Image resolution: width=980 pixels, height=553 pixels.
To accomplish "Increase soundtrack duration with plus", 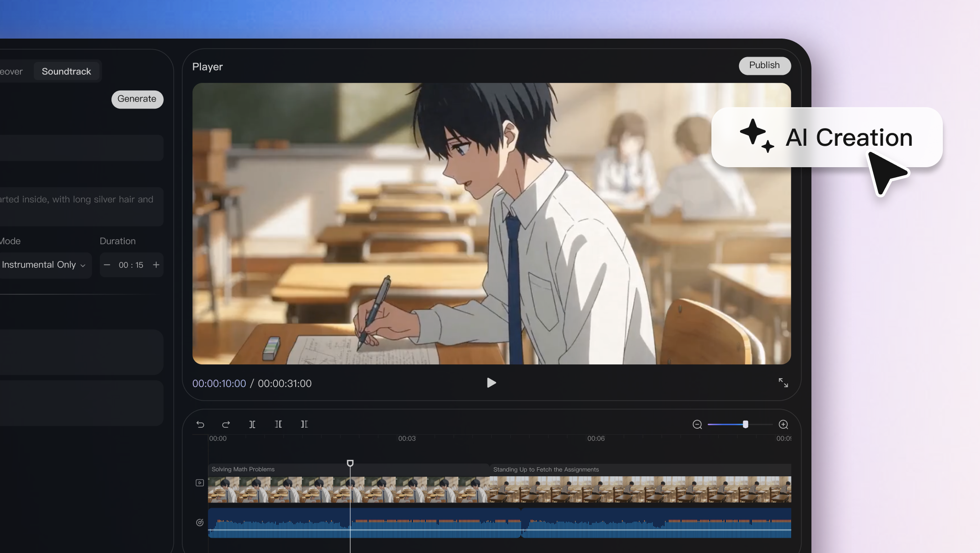I will click(156, 265).
